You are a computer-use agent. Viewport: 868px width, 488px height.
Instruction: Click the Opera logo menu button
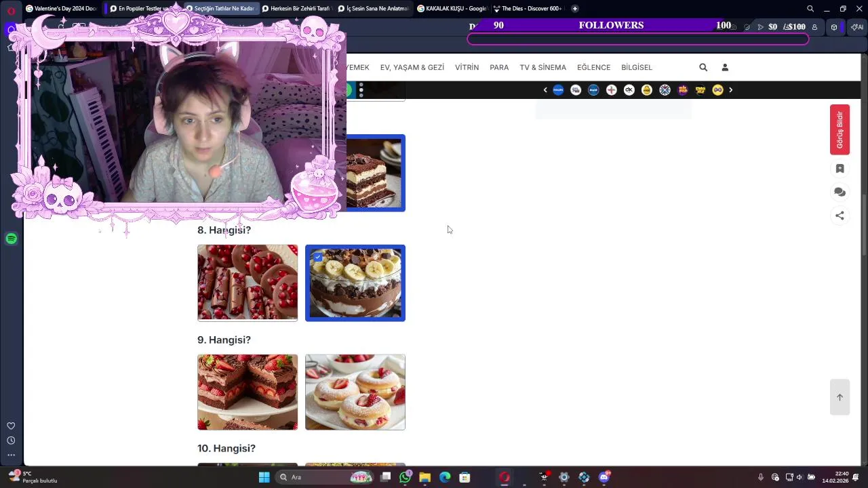point(11,9)
